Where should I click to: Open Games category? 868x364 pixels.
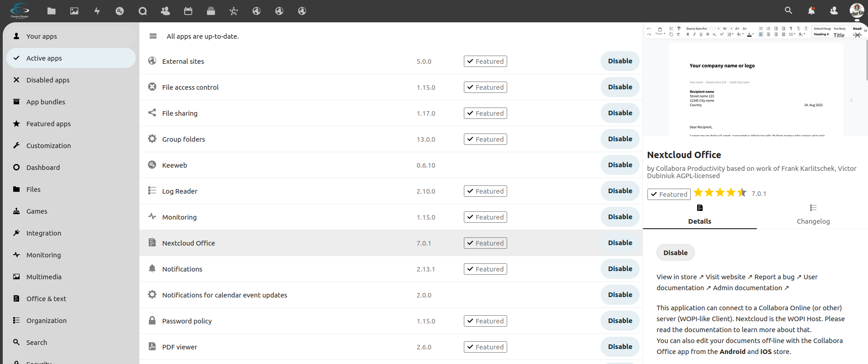pyautogui.click(x=71, y=211)
